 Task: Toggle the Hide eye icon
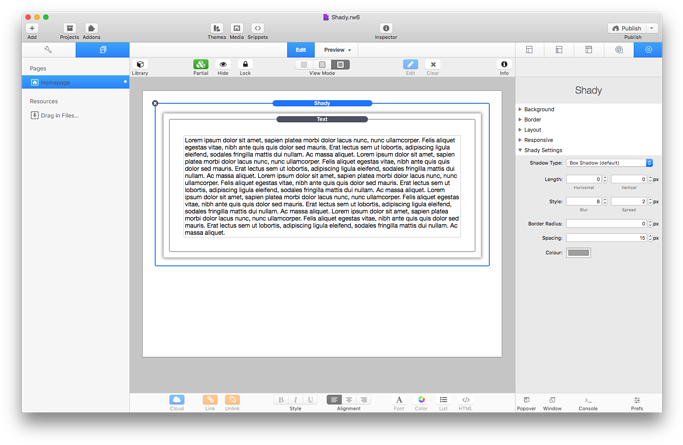223,66
